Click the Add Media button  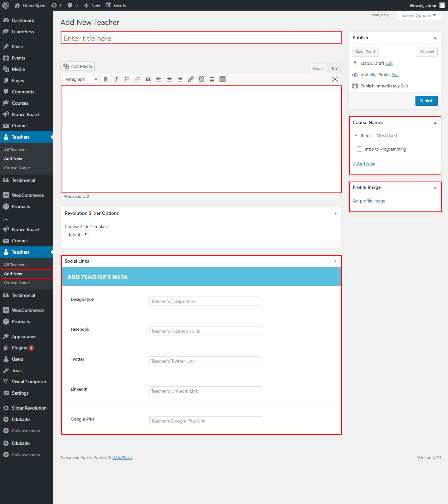click(78, 66)
